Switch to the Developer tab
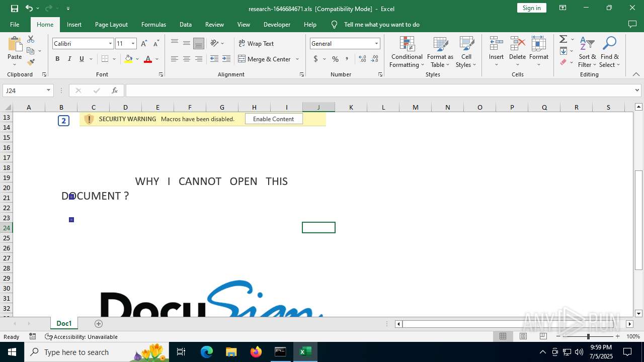 (277, 24)
